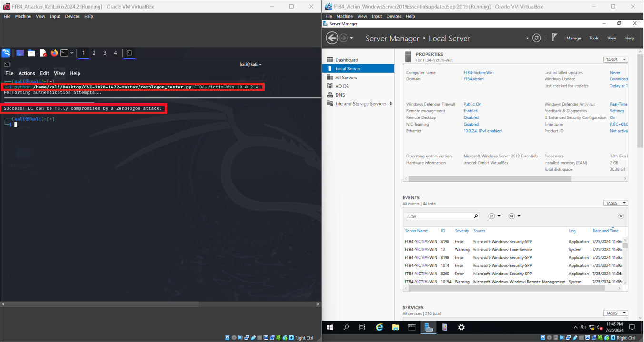This screenshot has height=342, width=644.
Task: Click the running terminal task button in Kali panel
Action: [x=129, y=53]
